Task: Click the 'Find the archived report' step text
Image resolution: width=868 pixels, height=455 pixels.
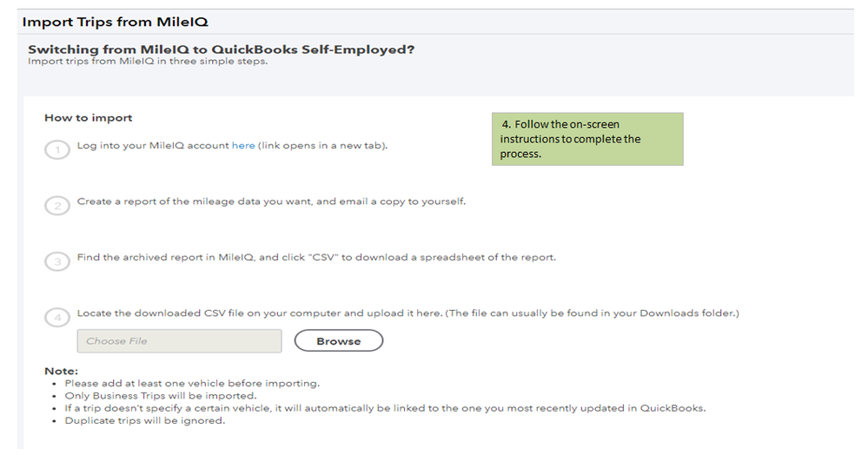Action: [316, 257]
